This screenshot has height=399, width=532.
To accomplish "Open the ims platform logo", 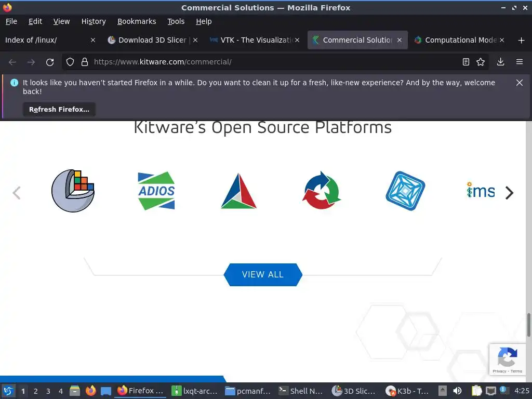I will click(481, 190).
